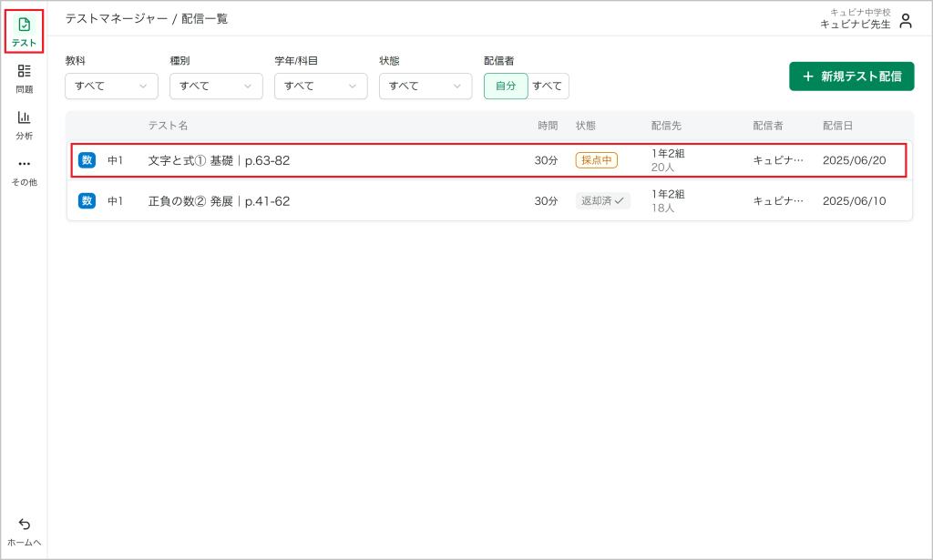Image resolution: width=933 pixels, height=560 pixels.
Task: Click 配信一覧 in the breadcrumb
Action: [205, 18]
